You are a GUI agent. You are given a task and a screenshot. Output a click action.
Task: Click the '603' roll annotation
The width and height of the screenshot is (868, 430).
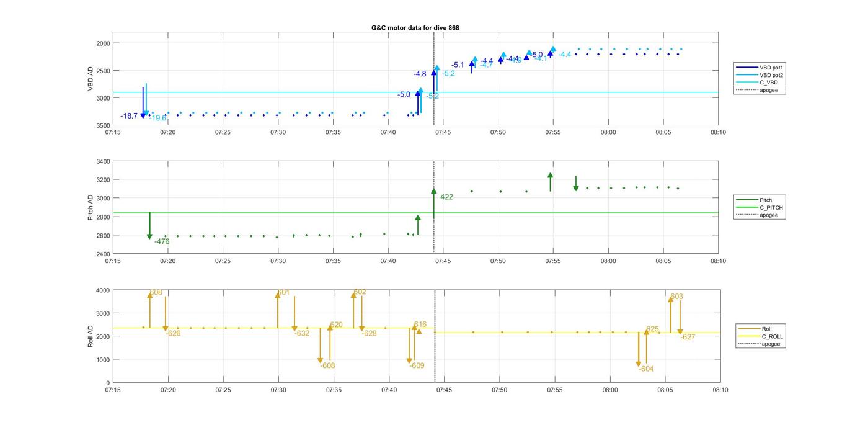point(676,297)
